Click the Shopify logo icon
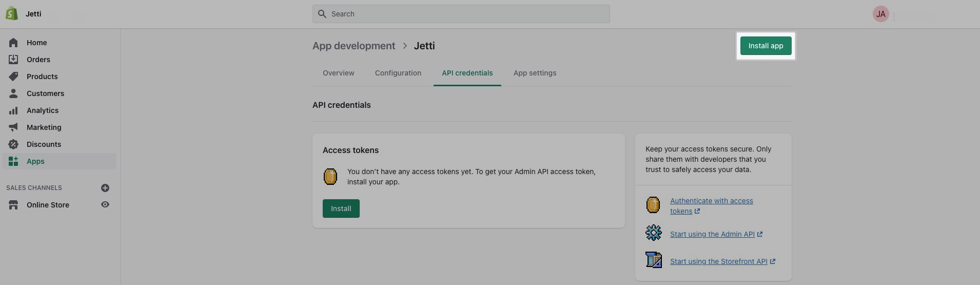This screenshot has height=285, width=980. pos(12,13)
